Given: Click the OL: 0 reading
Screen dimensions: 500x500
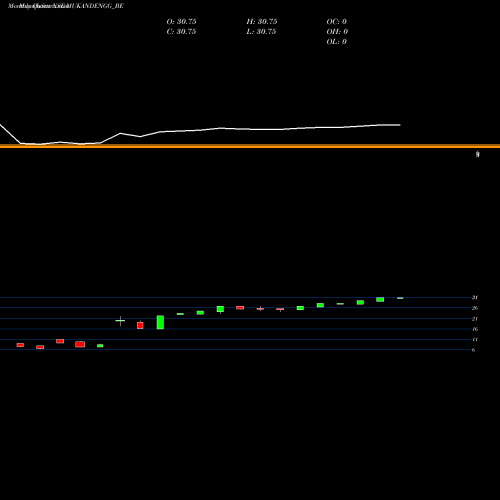Looking at the screenshot, I should pos(337,41).
